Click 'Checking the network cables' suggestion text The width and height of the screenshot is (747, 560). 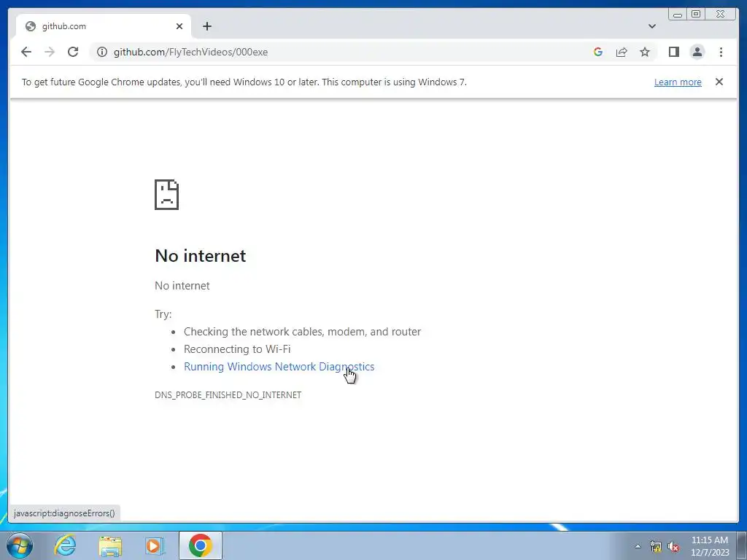pos(303,332)
